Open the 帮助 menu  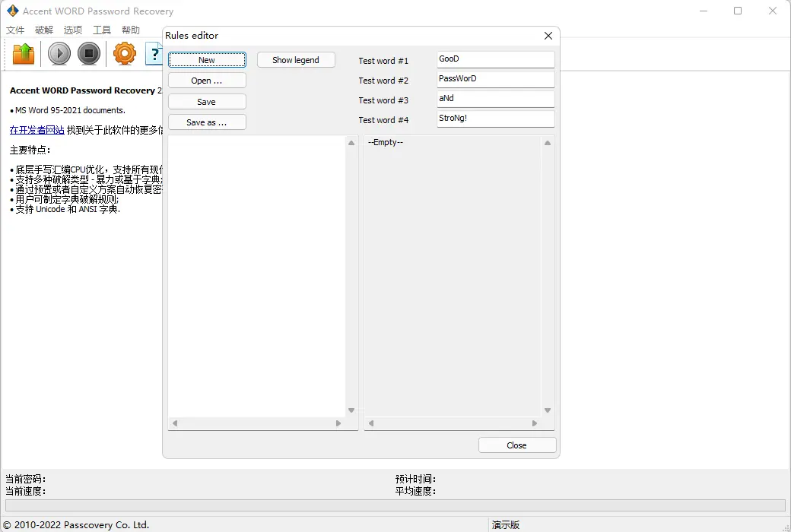click(x=131, y=30)
